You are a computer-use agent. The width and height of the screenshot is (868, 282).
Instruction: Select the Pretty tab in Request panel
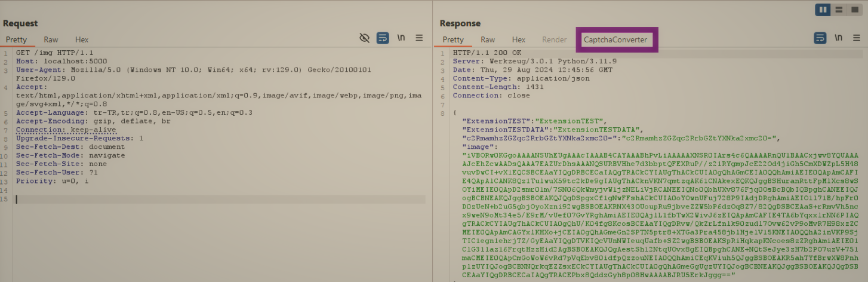17,39
